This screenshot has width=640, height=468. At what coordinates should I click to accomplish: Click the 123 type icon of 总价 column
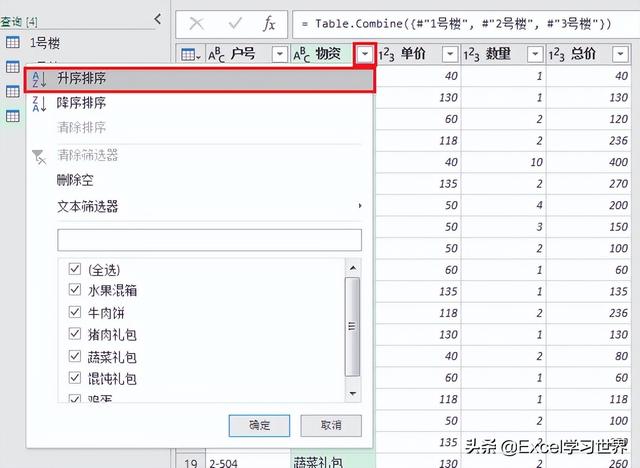[x=556, y=54]
